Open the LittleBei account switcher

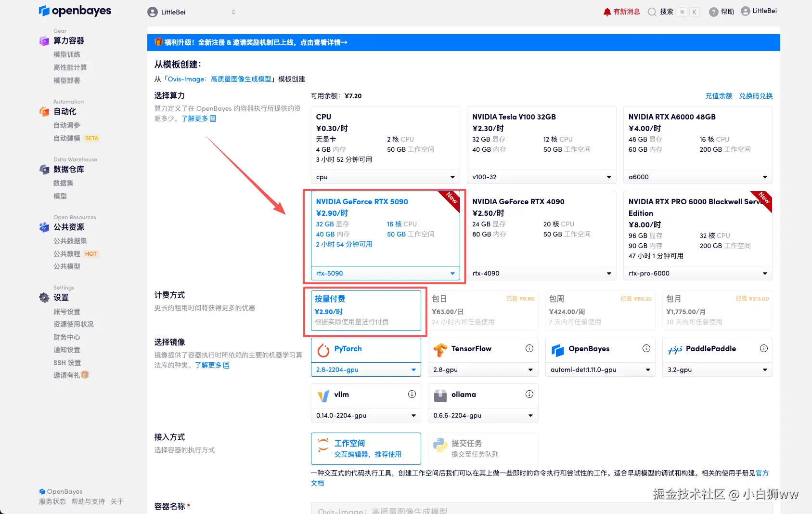click(192, 12)
